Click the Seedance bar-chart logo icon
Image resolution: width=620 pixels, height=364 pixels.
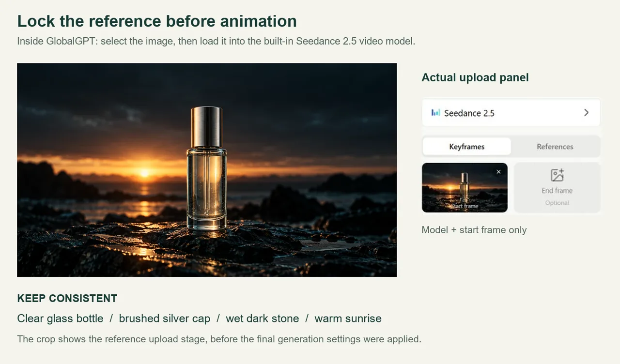(x=435, y=113)
